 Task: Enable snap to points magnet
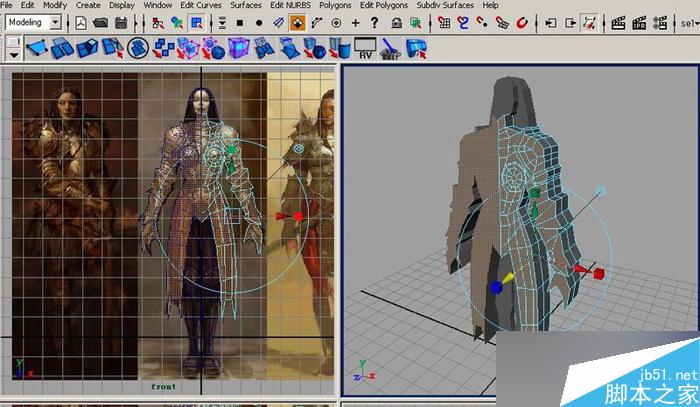[x=483, y=23]
